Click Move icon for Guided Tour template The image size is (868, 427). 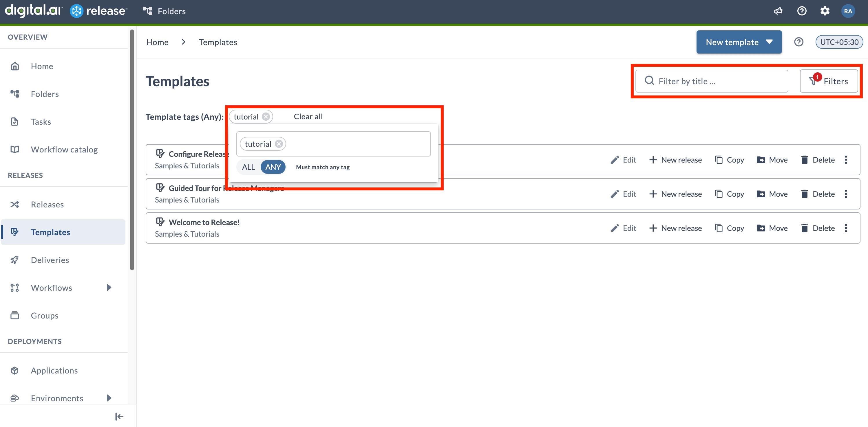(x=761, y=194)
